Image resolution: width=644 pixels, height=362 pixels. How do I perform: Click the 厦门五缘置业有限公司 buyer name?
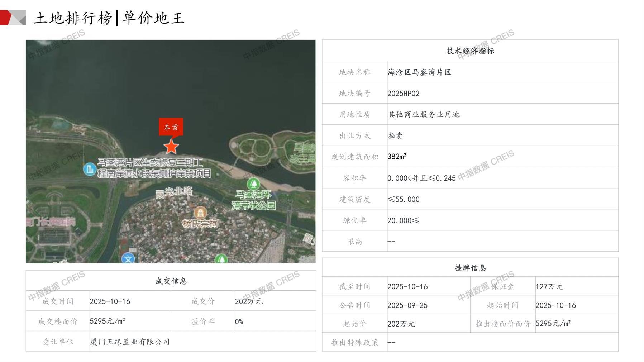point(130,342)
